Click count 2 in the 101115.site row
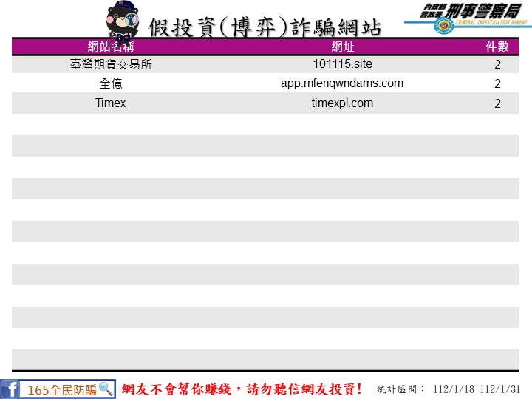Screen dimensions: 532x399 (497, 64)
